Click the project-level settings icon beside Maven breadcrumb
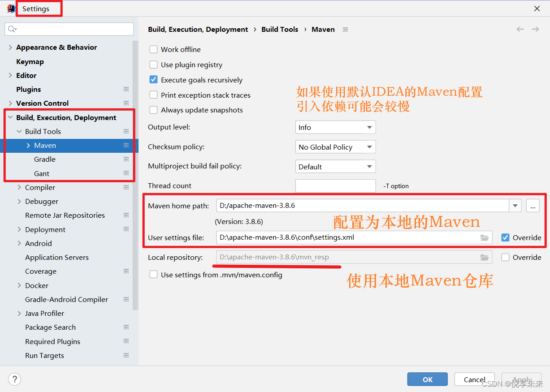Screen dimensions: 550x392 [x=345, y=30]
